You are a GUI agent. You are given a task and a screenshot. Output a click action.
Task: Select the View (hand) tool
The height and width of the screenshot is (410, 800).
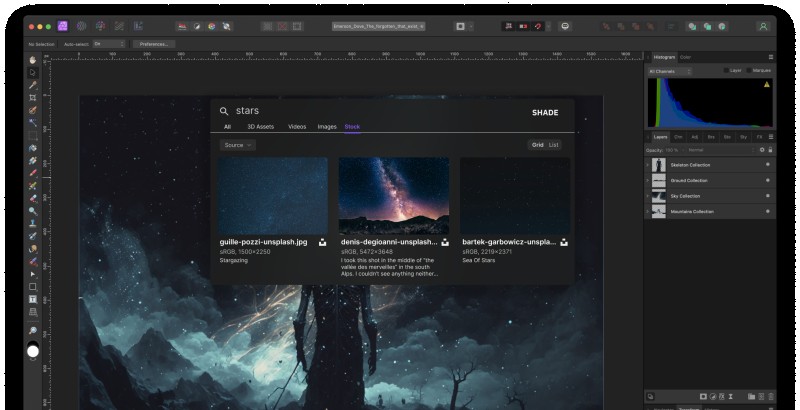coord(33,60)
